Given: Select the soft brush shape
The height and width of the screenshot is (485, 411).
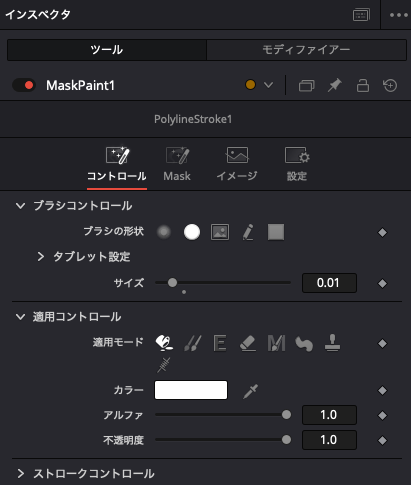Looking at the screenshot, I should click(164, 232).
